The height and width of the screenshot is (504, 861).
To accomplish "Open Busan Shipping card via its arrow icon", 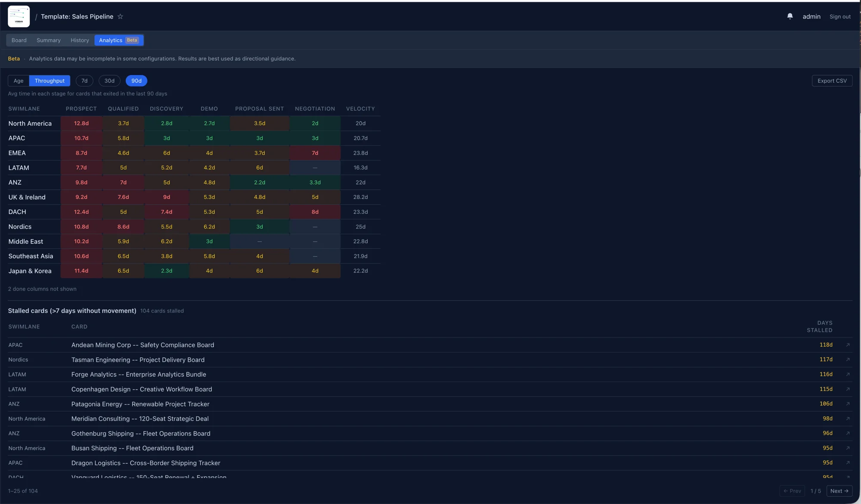I will coord(848,448).
